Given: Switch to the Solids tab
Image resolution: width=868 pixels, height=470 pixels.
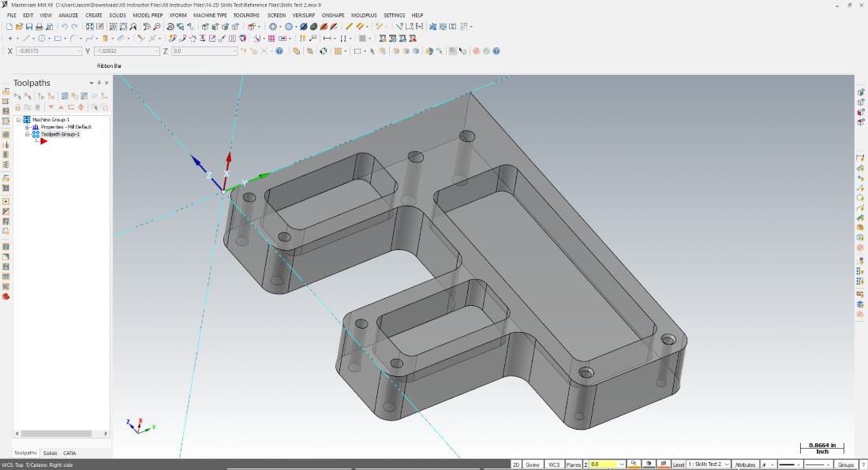Looking at the screenshot, I should (51, 453).
